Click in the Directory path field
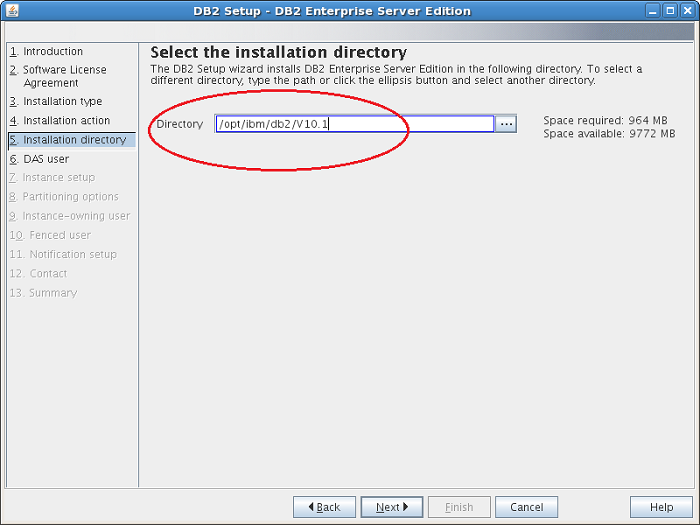 coord(355,124)
